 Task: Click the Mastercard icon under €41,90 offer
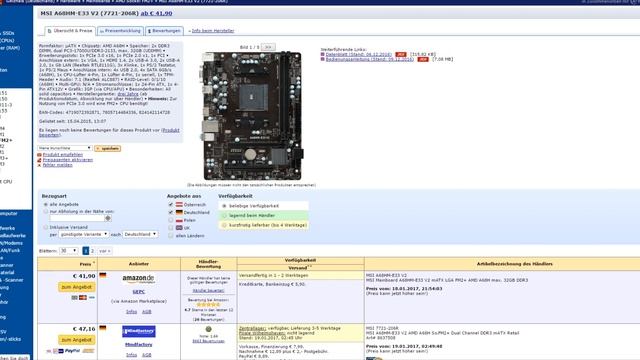(x=83, y=298)
